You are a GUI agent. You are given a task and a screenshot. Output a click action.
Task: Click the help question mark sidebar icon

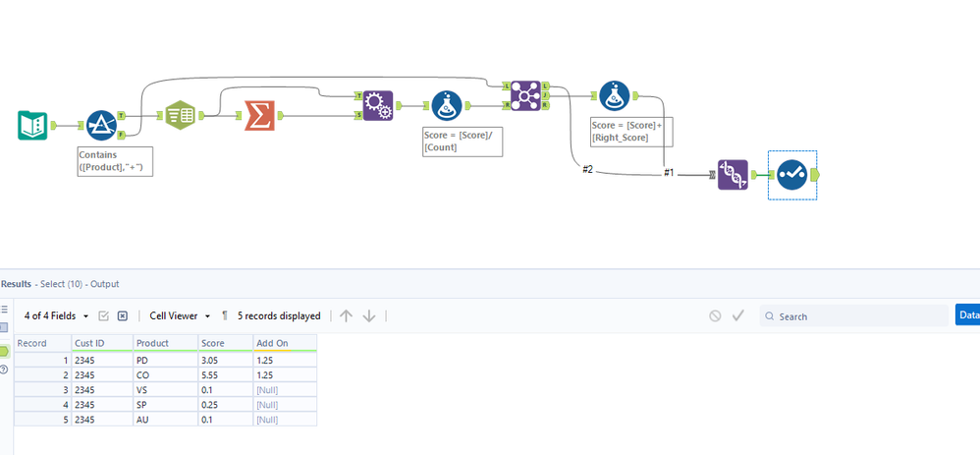coord(4,370)
